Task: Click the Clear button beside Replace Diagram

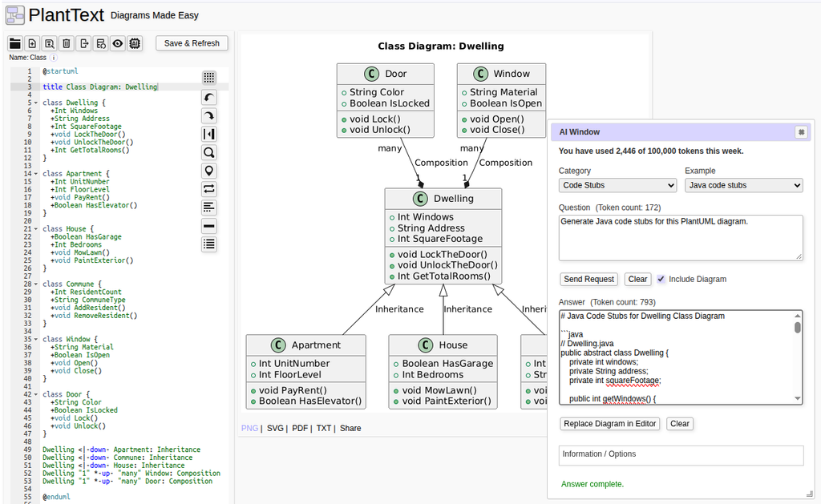Action: (x=680, y=423)
